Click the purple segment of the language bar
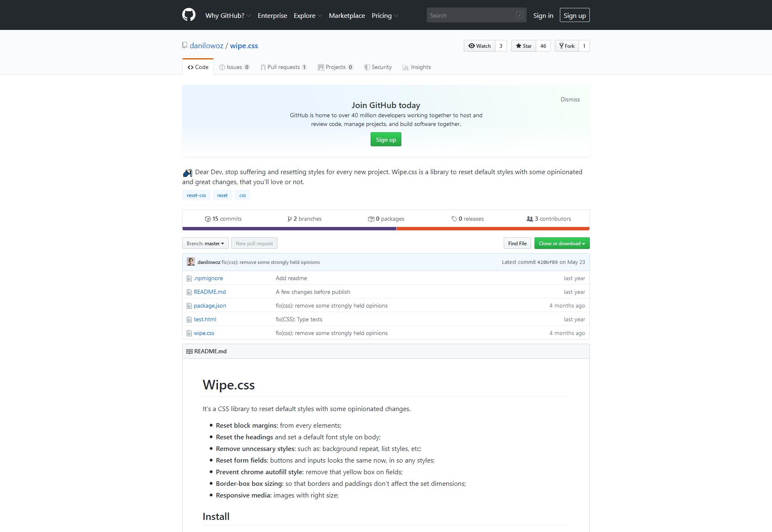The height and width of the screenshot is (532, 772). (x=289, y=229)
